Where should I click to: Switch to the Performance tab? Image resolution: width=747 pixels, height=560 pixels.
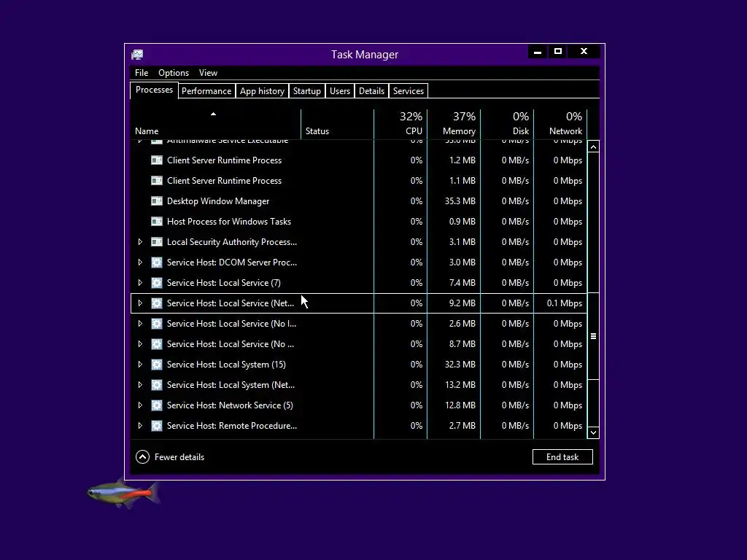coord(206,91)
